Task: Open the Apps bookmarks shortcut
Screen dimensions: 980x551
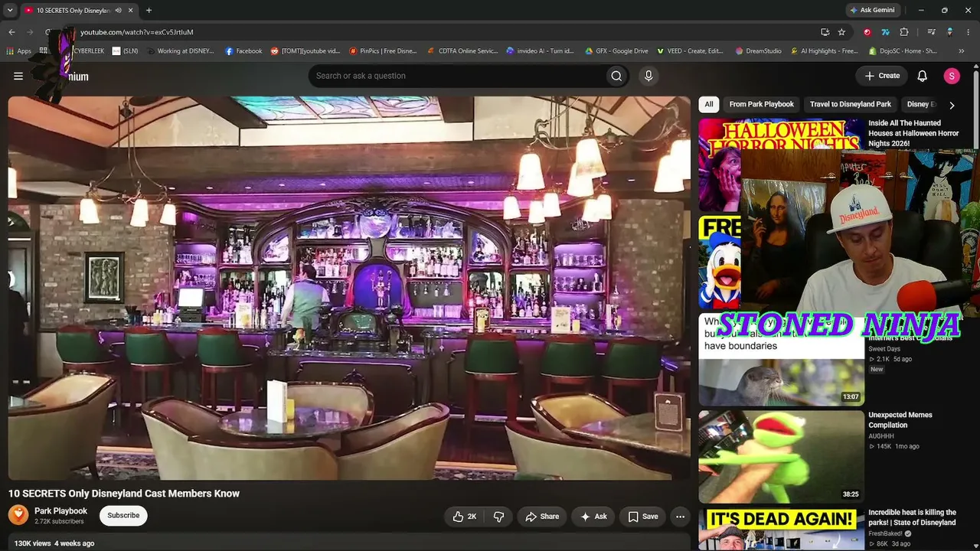Action: tap(19, 51)
